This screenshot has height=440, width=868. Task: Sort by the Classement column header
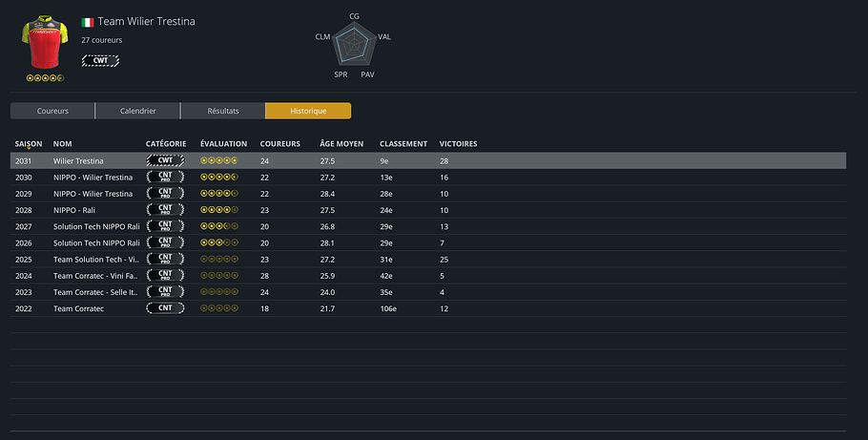click(403, 144)
